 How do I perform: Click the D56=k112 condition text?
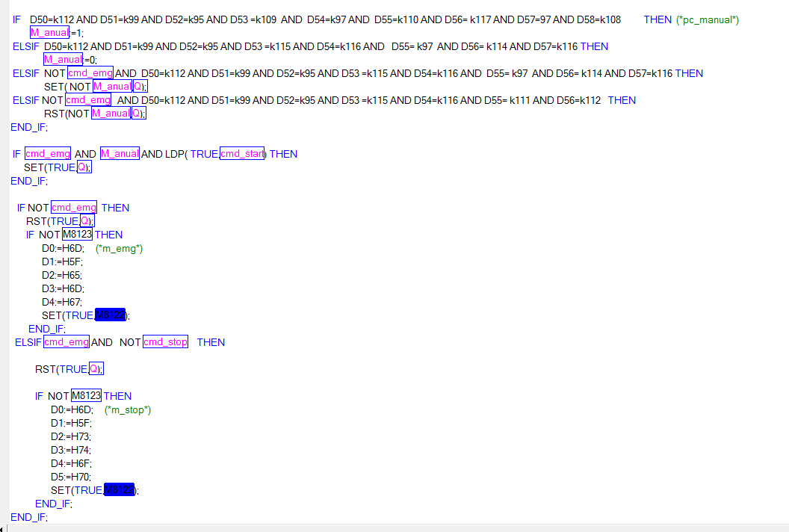pyautogui.click(x=578, y=100)
